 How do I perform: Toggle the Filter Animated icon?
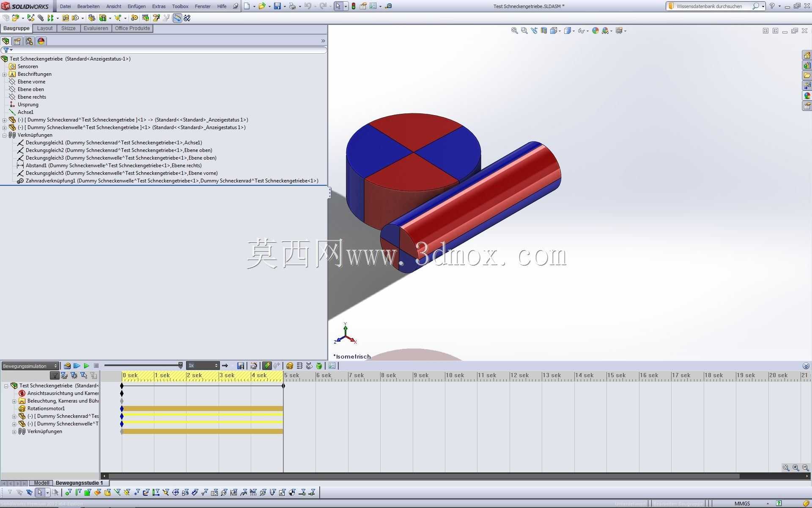[x=64, y=375]
